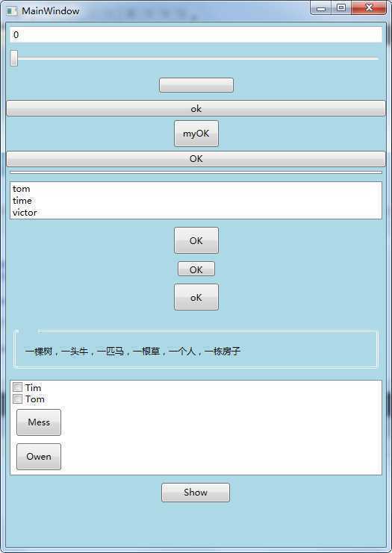Click the large OK button below the list
392x553 pixels.
[x=196, y=240]
